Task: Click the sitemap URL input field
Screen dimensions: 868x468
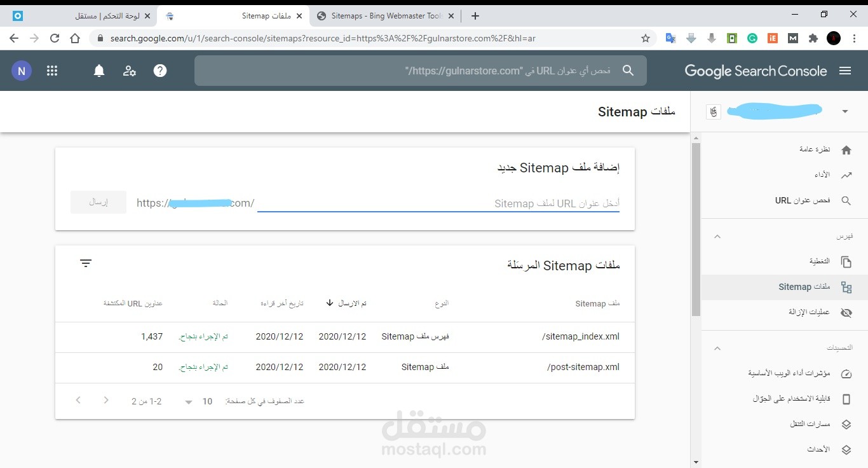Action: pos(438,203)
